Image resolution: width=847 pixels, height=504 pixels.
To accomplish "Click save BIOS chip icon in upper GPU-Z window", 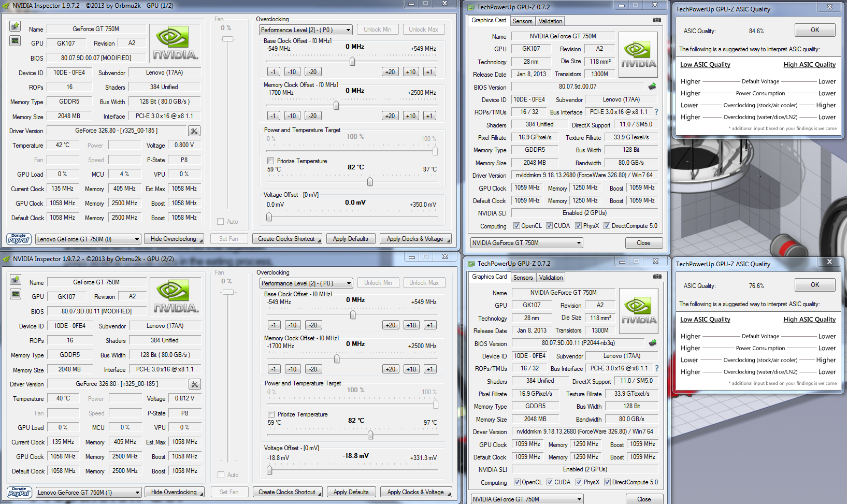I will tap(652, 87).
